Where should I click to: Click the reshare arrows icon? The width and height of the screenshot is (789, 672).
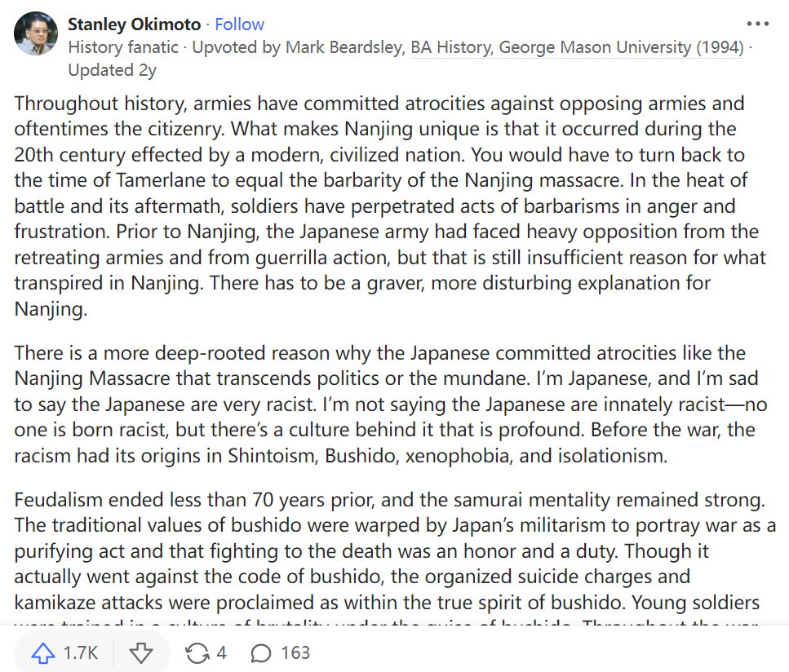click(197, 652)
